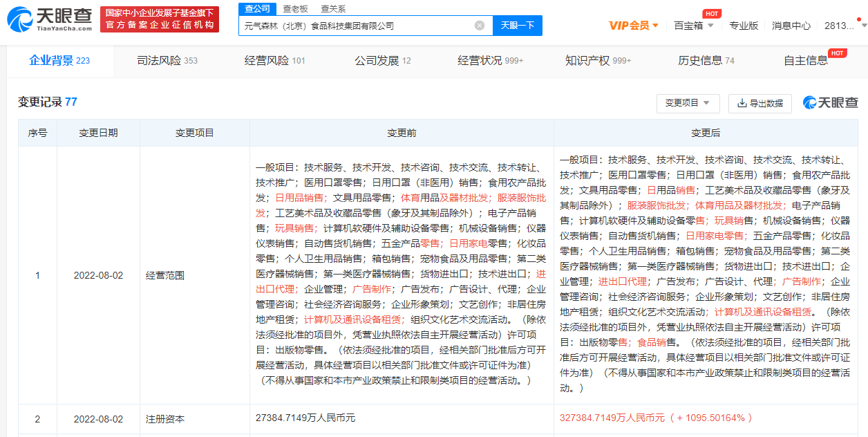Viewport: 868px width, 437px height.
Task: Open 消息中心
Action: pyautogui.click(x=791, y=26)
